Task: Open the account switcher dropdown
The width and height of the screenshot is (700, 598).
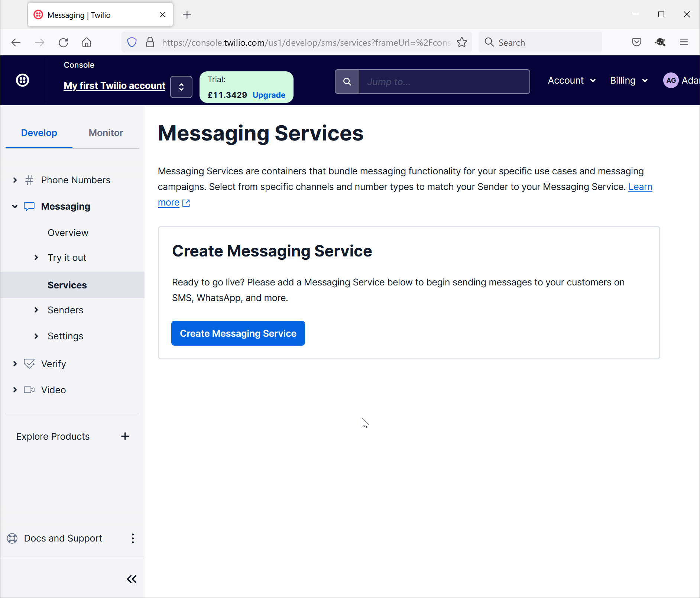Action: click(x=181, y=87)
